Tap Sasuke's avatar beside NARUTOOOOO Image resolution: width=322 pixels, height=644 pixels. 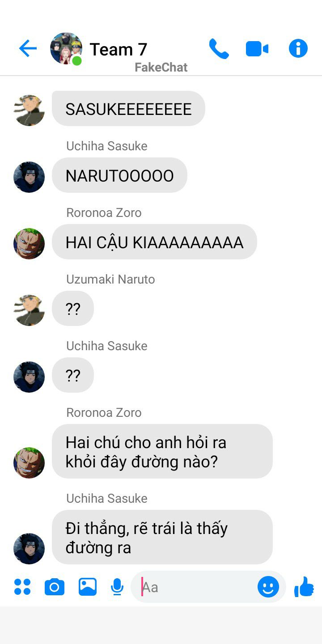click(x=29, y=177)
